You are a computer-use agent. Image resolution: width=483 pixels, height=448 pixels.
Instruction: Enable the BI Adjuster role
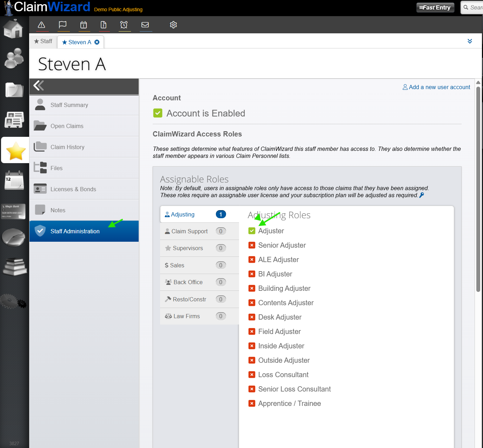(252, 274)
